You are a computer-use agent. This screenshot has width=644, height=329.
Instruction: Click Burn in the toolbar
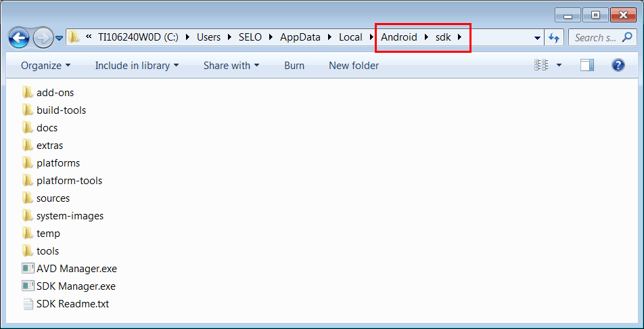(x=294, y=66)
